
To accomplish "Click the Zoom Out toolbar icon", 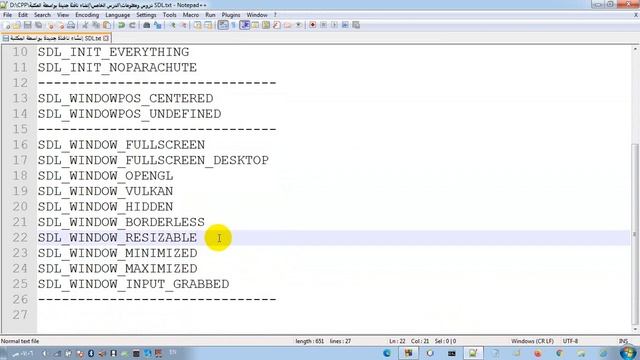I will [184, 25].
